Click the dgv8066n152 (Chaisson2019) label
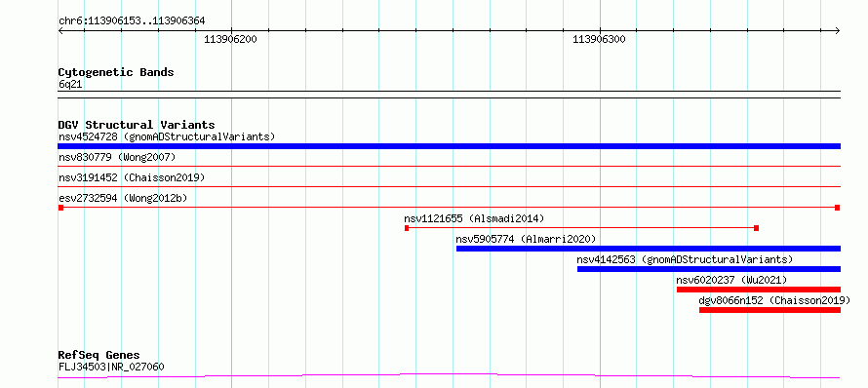The height and width of the screenshot is (388, 868). 774,300
